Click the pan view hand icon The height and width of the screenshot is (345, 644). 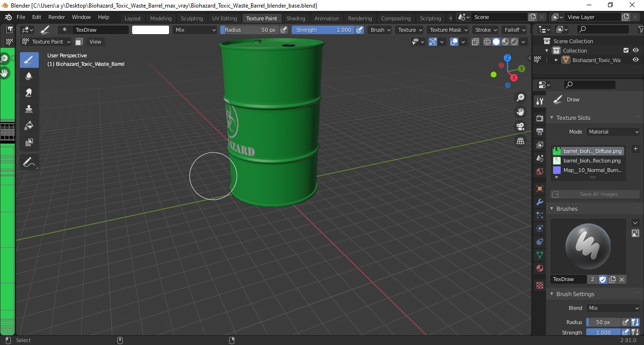pos(520,112)
